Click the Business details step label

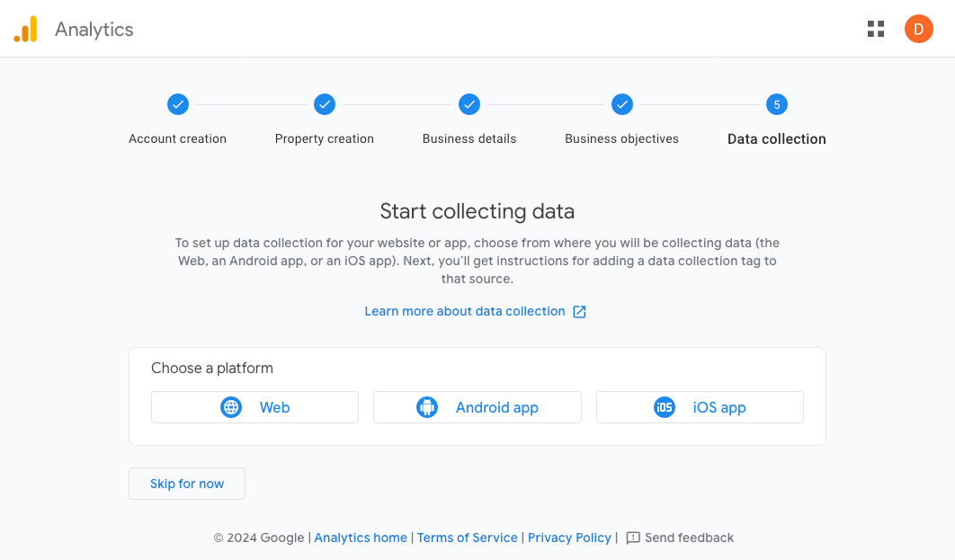[469, 138]
